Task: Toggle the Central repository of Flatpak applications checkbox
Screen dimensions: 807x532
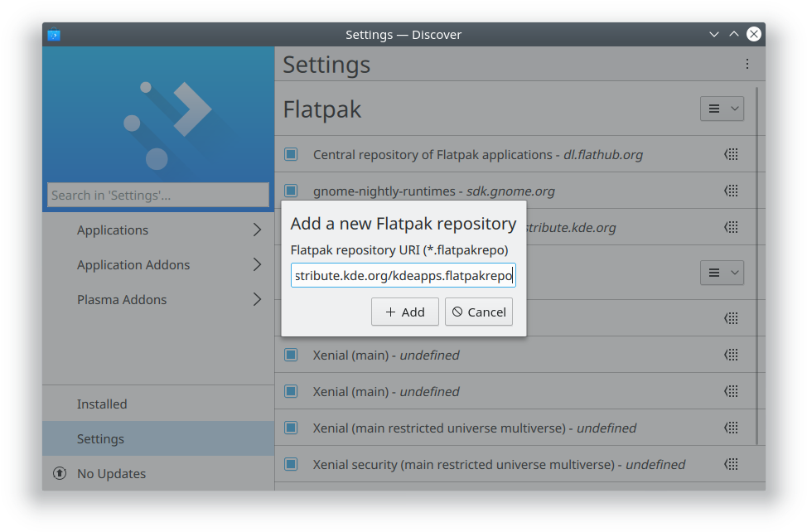Action: coord(291,153)
